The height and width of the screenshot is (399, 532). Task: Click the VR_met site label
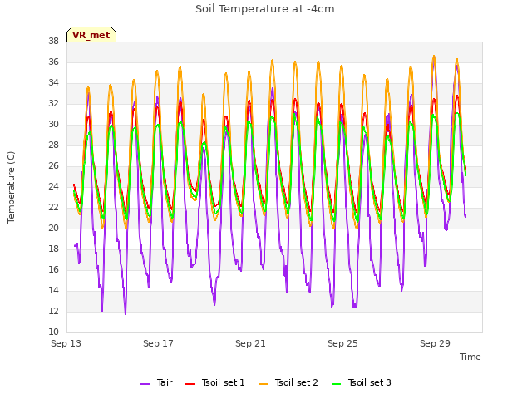pos(91,35)
